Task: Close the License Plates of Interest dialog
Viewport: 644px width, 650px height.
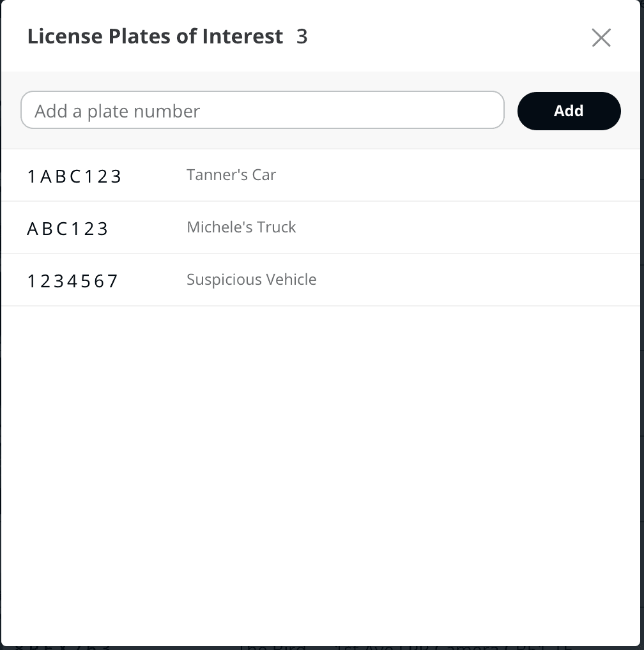Action: coord(601,38)
